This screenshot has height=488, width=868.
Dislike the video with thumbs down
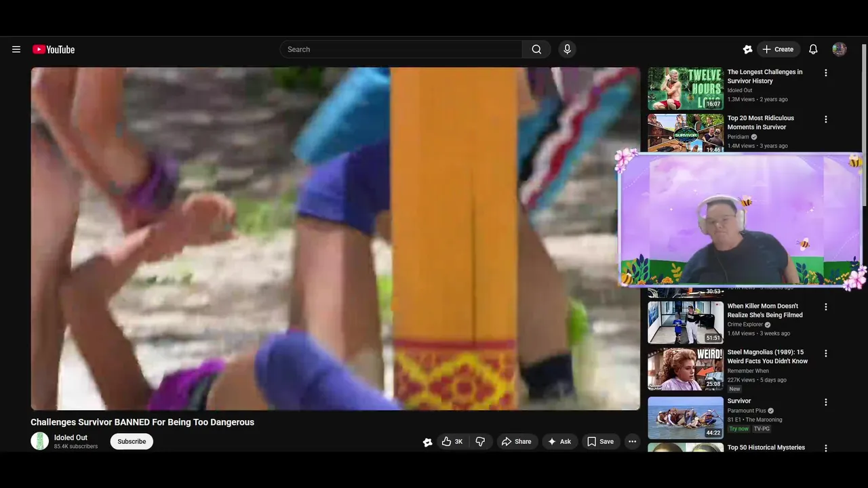[480, 441]
